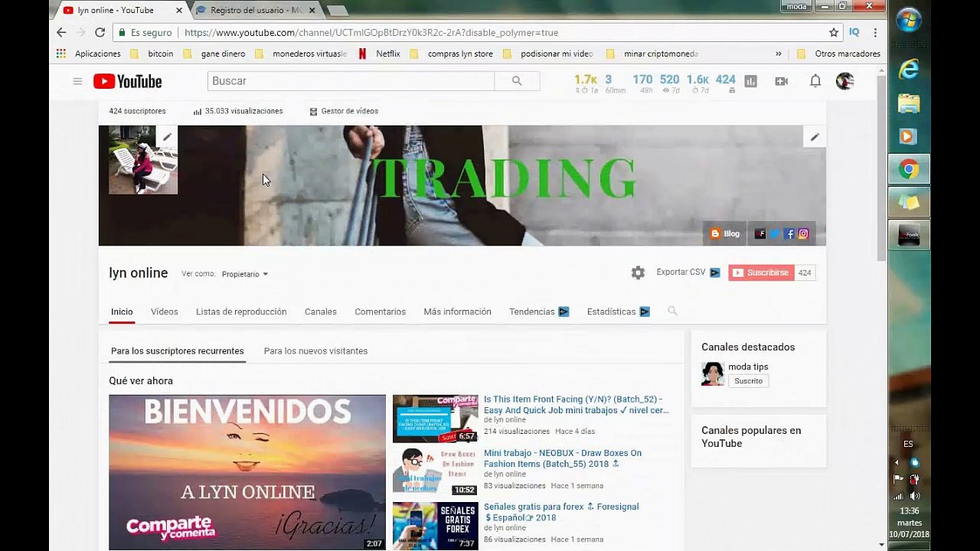Open the 'minar criptomoneda' bookmarks folder
The width and height of the screenshot is (980, 551).
pos(652,54)
